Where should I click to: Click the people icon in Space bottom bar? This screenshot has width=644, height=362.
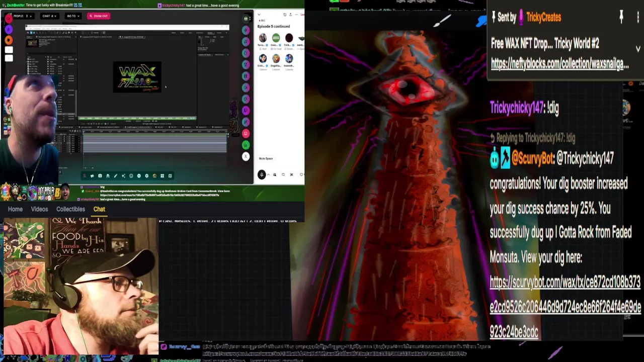tap(275, 174)
